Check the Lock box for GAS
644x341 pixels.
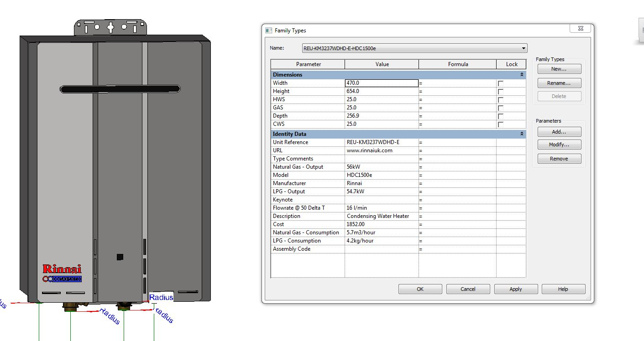coord(501,108)
